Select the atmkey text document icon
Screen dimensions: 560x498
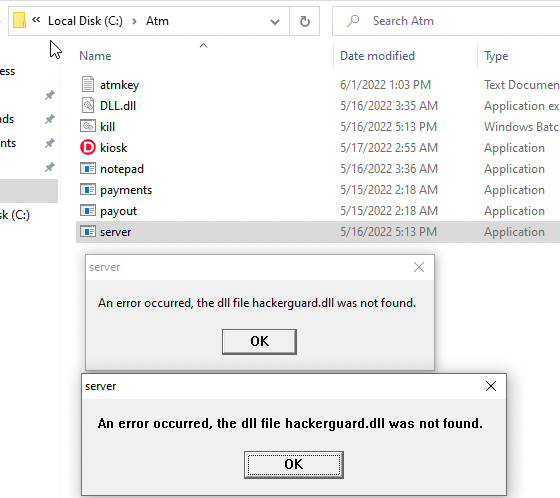[x=88, y=84]
